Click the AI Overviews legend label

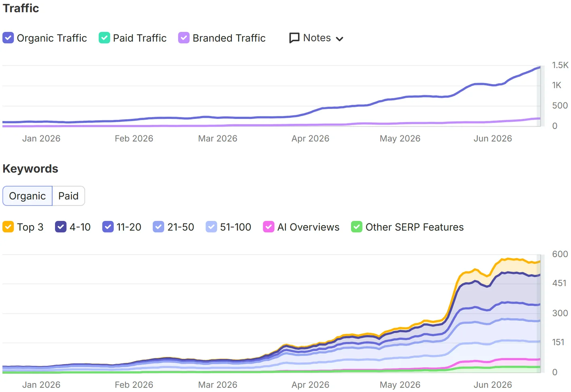coord(308,227)
